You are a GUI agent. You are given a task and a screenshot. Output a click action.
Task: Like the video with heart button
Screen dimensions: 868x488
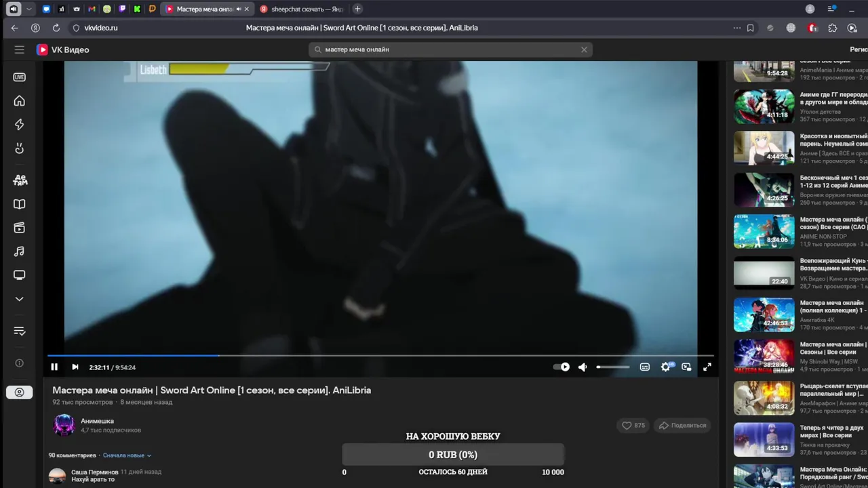tap(633, 426)
